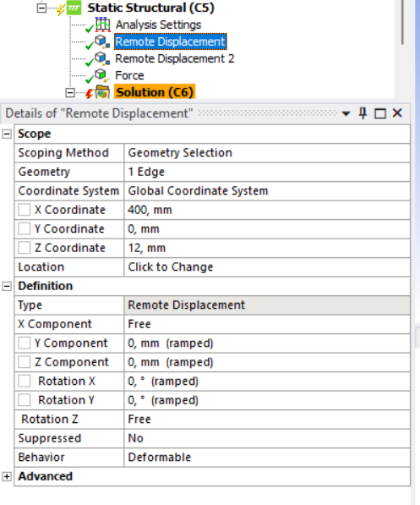The height and width of the screenshot is (505, 420).
Task: Toggle the Y Component parameter checkbox
Action: point(25,343)
